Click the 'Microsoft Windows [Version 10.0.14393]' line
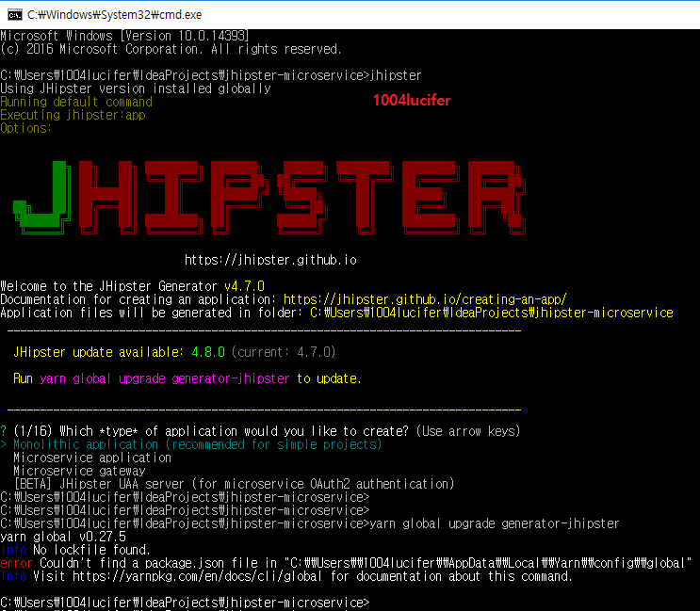700x611 pixels. click(x=124, y=36)
